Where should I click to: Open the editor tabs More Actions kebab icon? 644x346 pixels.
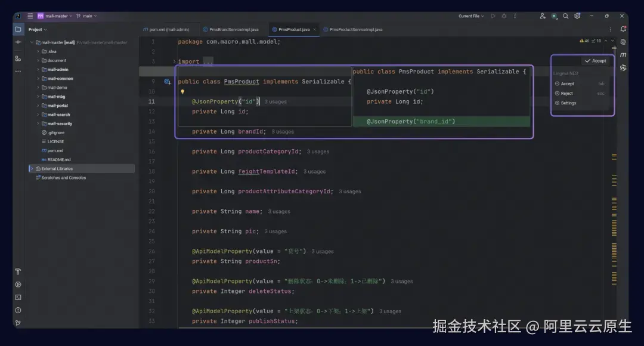(609, 29)
